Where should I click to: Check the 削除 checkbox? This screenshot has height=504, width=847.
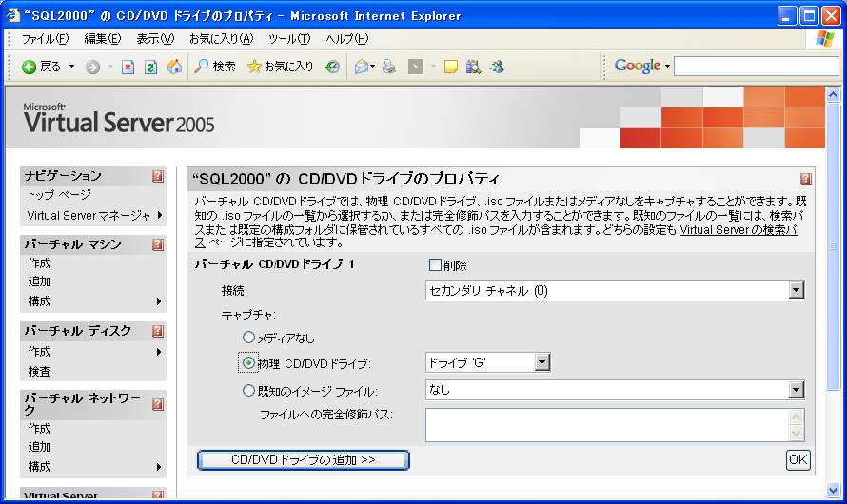tap(435, 264)
